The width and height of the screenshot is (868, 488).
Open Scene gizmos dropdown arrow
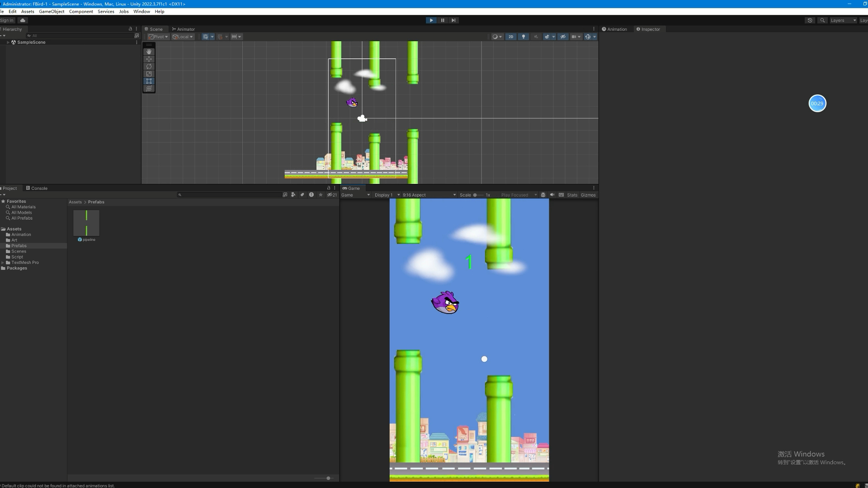coord(594,37)
